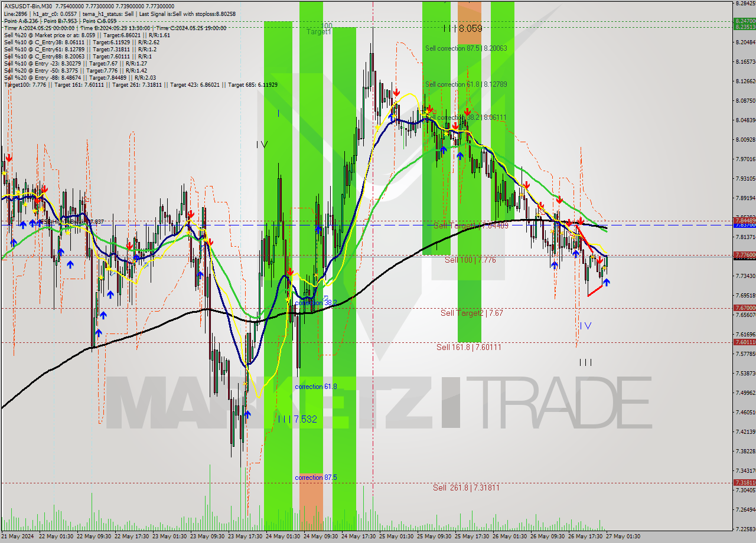Viewport: 756px width, 543px height.
Task: Click the red 7.60111 price tag on the axis
Action: pyautogui.click(x=744, y=342)
